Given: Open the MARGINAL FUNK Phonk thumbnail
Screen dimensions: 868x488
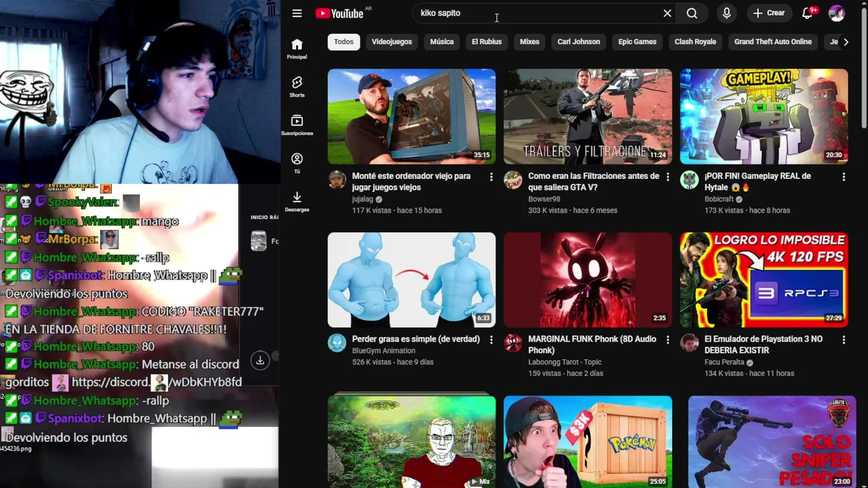Looking at the screenshot, I should click(x=588, y=280).
